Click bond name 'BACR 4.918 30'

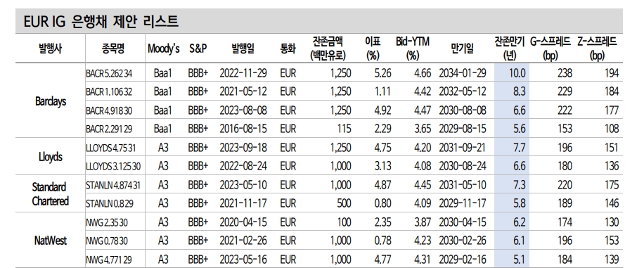tap(109, 110)
